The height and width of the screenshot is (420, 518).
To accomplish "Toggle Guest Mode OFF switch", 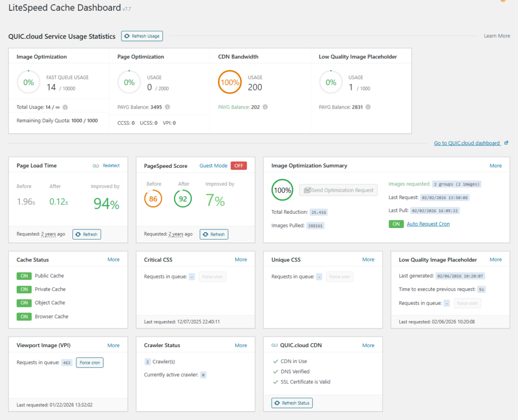I will point(238,166).
